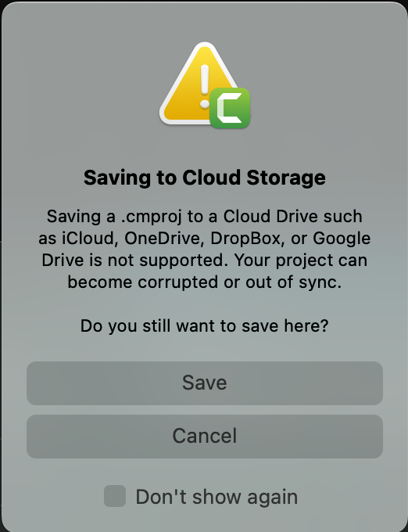408x532 pixels.
Task: Dismiss the dialog using Cancel
Action: [x=205, y=437]
